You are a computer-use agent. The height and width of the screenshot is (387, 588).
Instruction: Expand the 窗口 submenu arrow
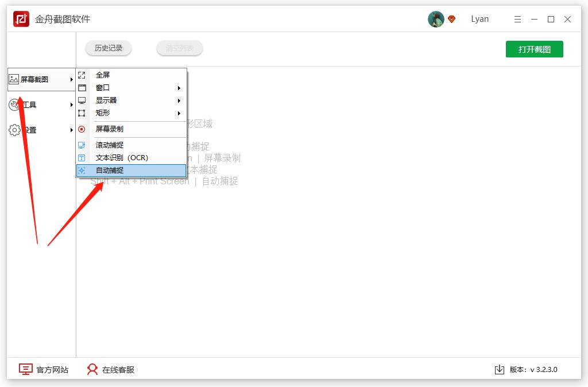pyautogui.click(x=178, y=87)
